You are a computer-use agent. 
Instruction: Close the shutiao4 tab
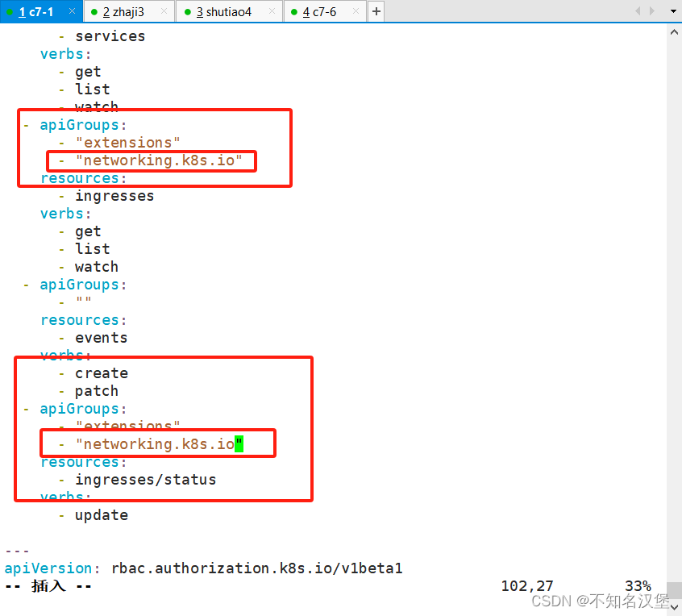click(x=272, y=11)
